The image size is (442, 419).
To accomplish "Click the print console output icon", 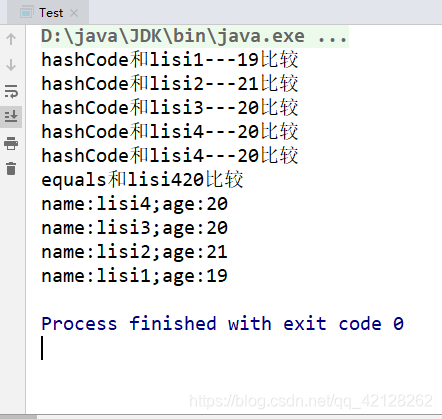I will click(x=11, y=143).
